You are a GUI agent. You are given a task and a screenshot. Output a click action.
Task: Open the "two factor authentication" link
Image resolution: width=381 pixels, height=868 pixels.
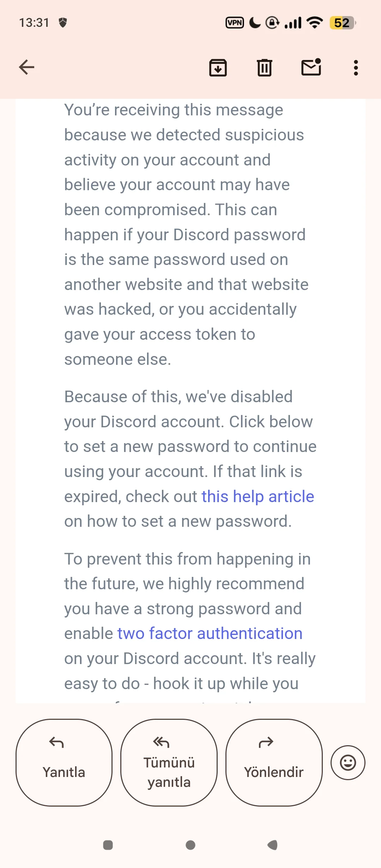tap(210, 633)
